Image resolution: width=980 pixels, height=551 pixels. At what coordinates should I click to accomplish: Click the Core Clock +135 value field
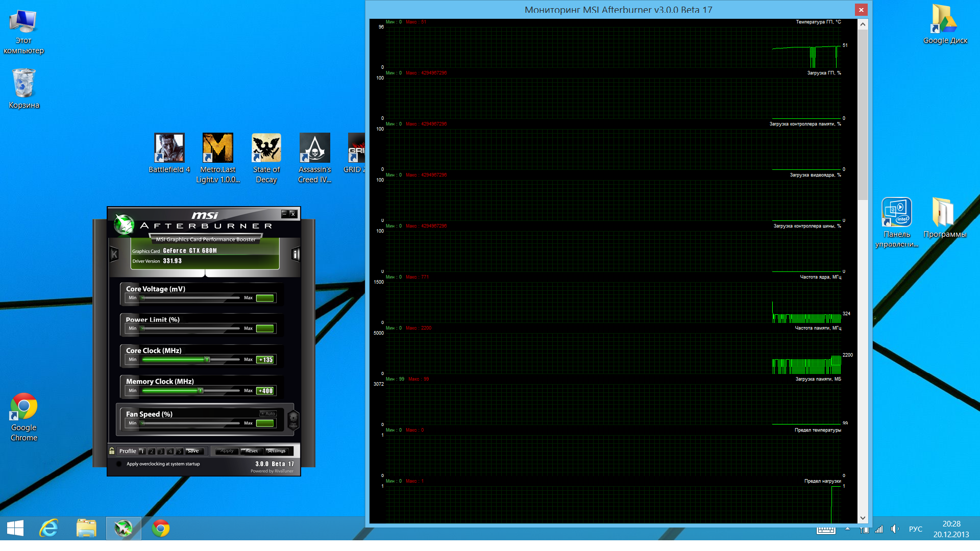click(x=265, y=360)
